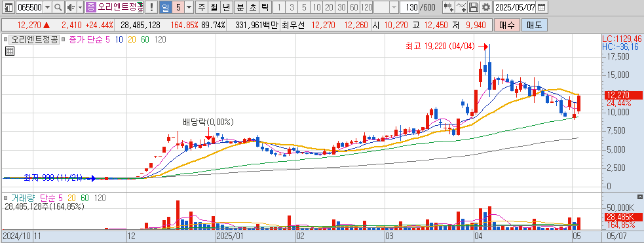Image resolution: width=644 pixels, height=243 pixels.
Task: Click the stock code 065500 input field
Action: (29, 7)
